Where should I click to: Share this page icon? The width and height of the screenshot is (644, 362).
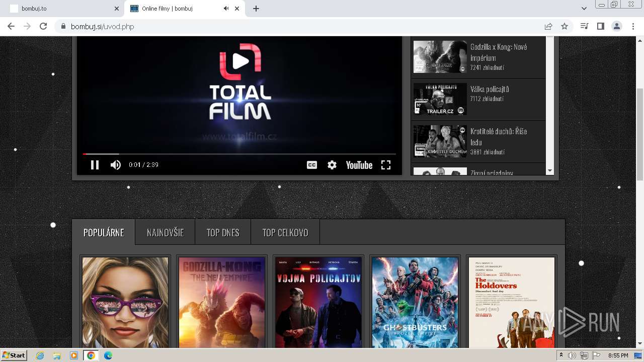click(x=548, y=26)
